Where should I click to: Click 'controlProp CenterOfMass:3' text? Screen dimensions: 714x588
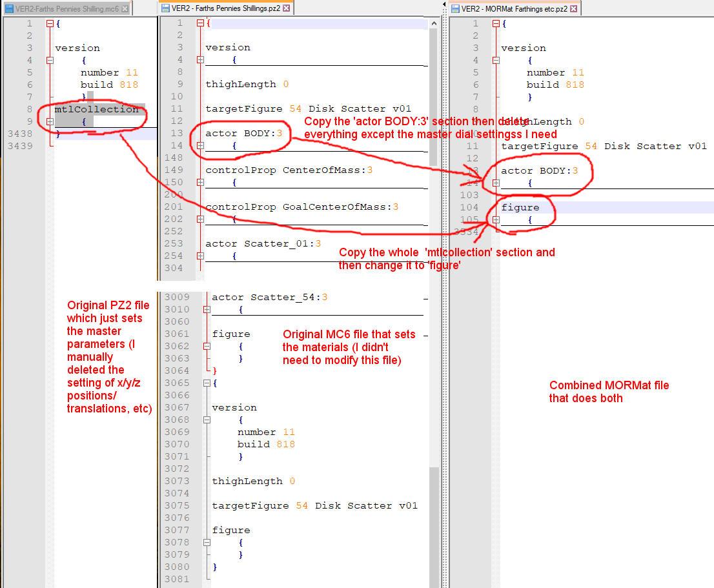click(289, 170)
